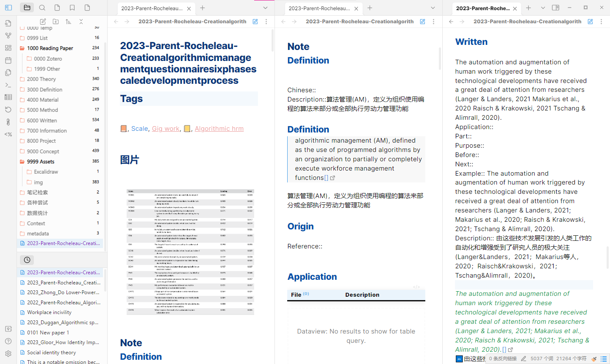This screenshot has width=610, height=364.
Task: Click the backlinks count in status bar
Action: point(503,358)
